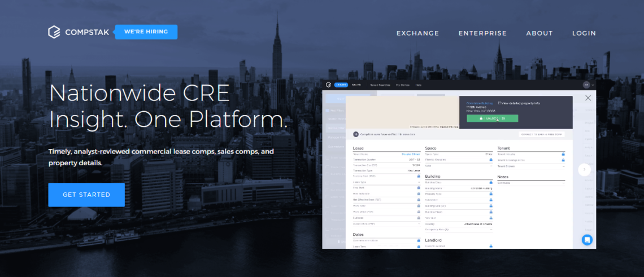Click the 'Notes' section heading
This screenshot has height=277, width=644.
pos(503,177)
